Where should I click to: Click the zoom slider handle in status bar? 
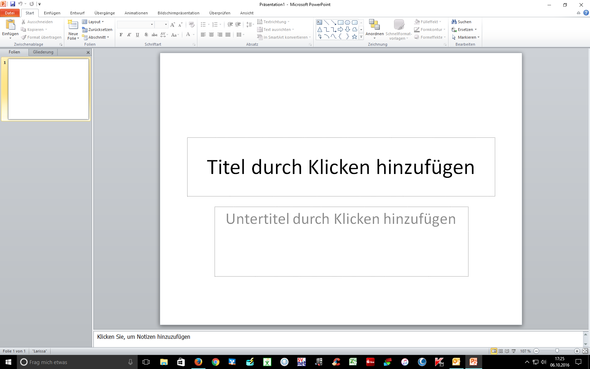(557, 351)
